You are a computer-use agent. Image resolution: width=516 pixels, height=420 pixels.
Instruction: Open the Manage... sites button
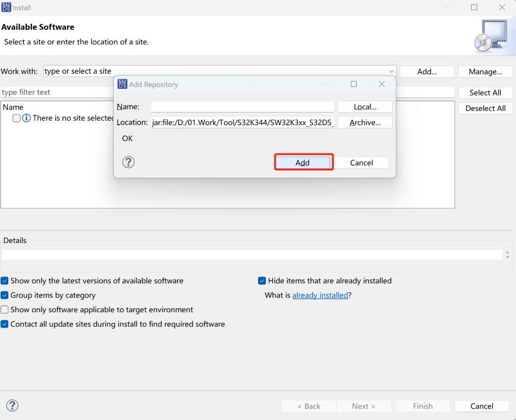tap(486, 71)
